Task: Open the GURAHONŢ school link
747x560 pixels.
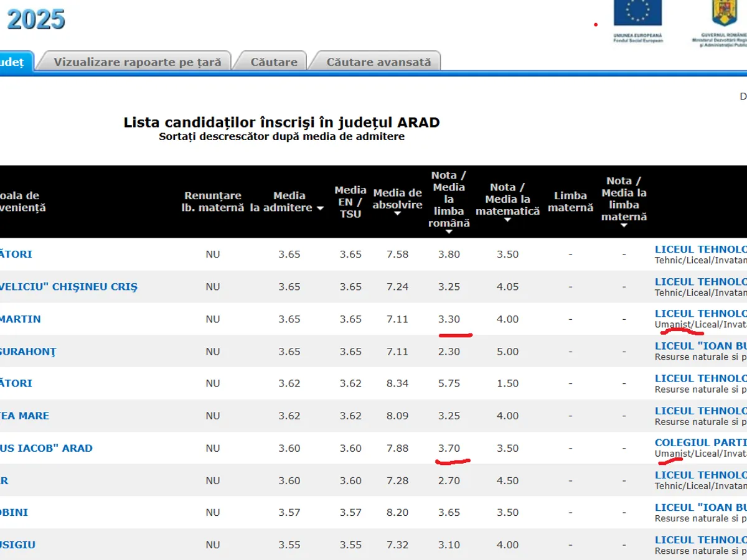Action: click(28, 352)
